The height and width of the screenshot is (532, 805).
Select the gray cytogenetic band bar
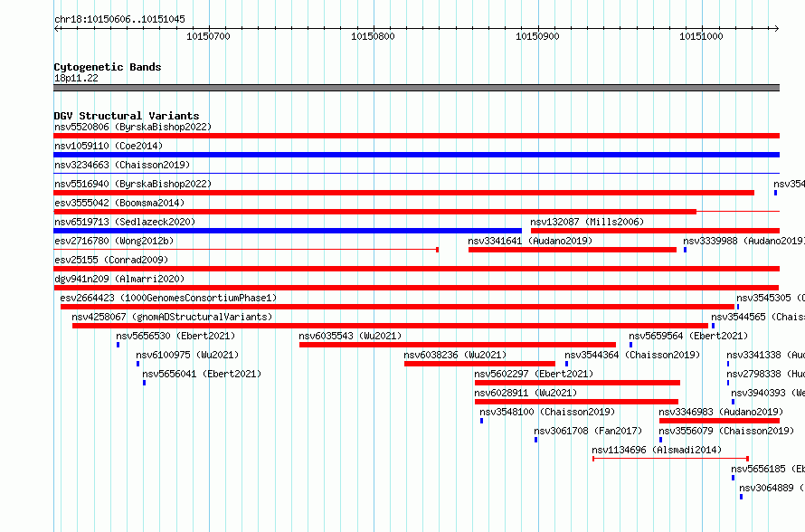pyautogui.click(x=416, y=88)
